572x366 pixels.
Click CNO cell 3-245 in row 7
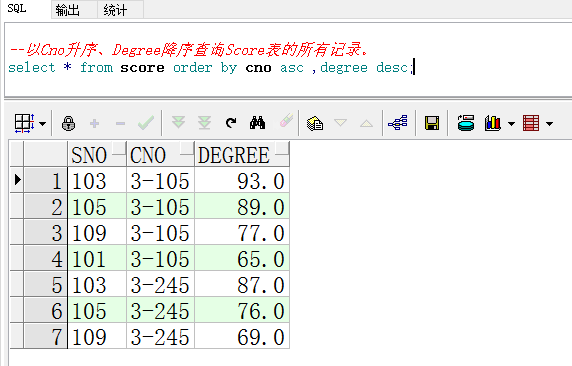click(x=161, y=336)
